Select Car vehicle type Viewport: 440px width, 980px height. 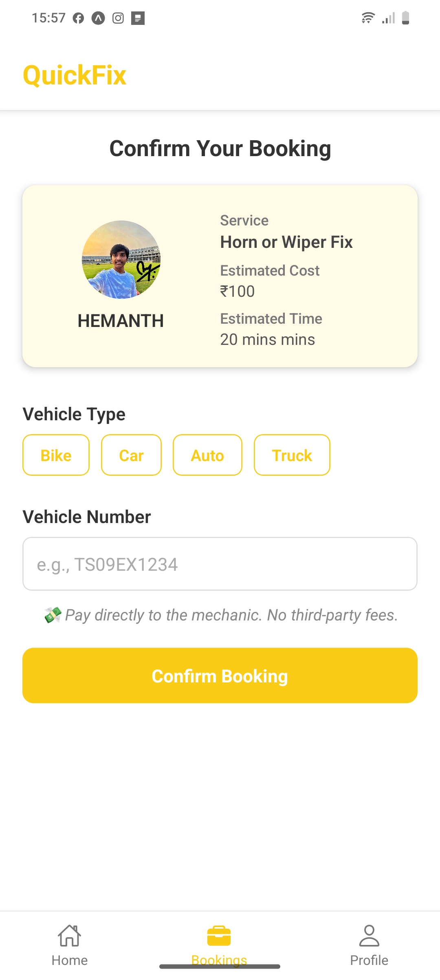(x=131, y=455)
